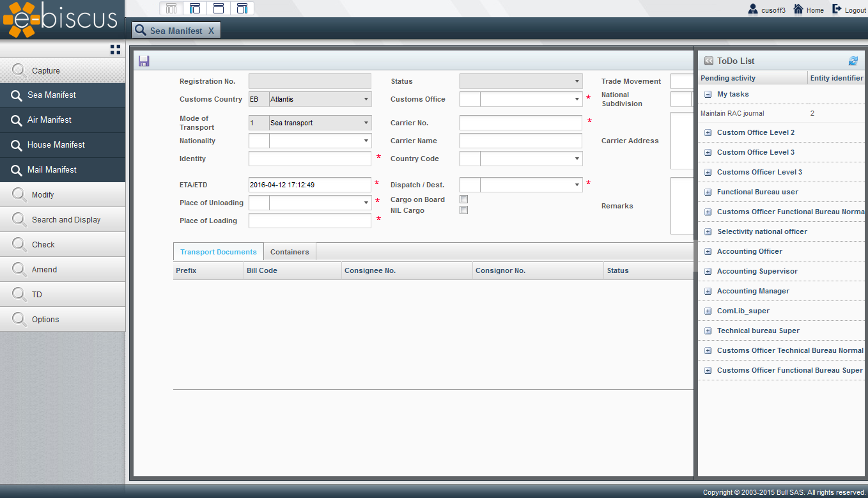The width and height of the screenshot is (868, 498).
Task: Open the Nationality dropdown
Action: [366, 141]
